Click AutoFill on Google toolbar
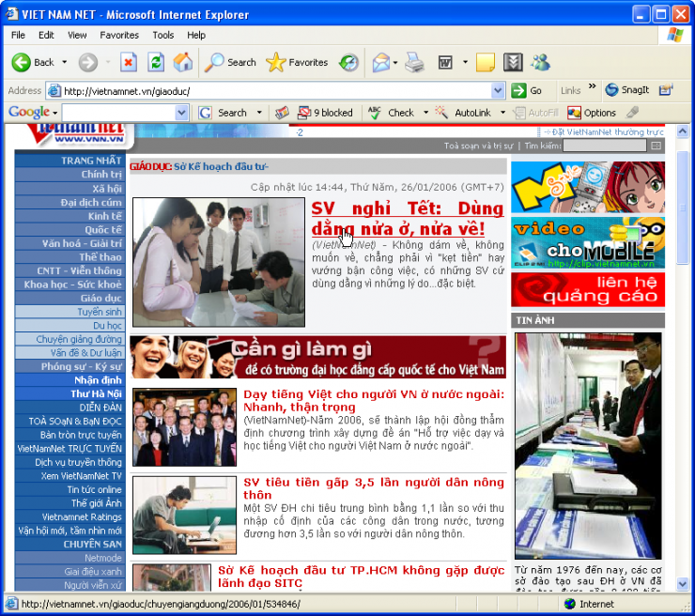 click(536, 113)
